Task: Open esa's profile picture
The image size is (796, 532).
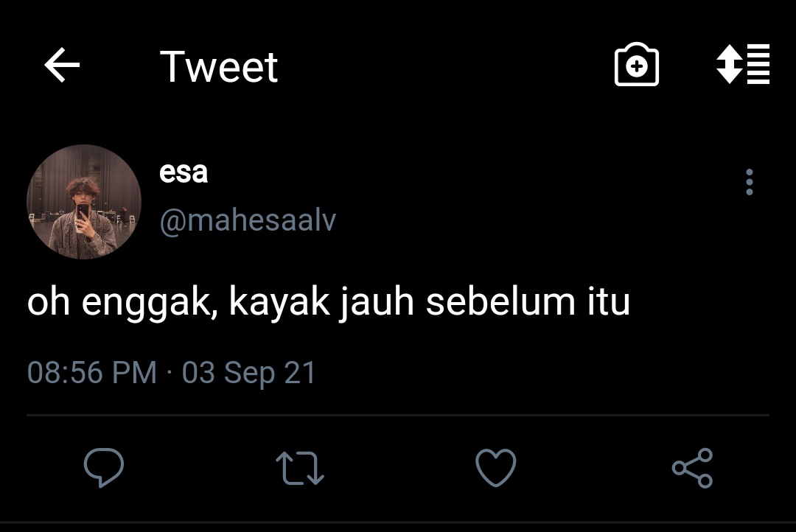Action: [84, 202]
